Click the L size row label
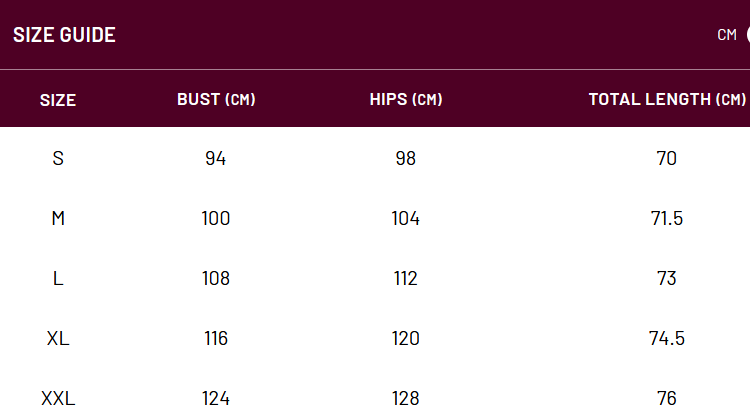This screenshot has width=750, height=419. [58, 278]
